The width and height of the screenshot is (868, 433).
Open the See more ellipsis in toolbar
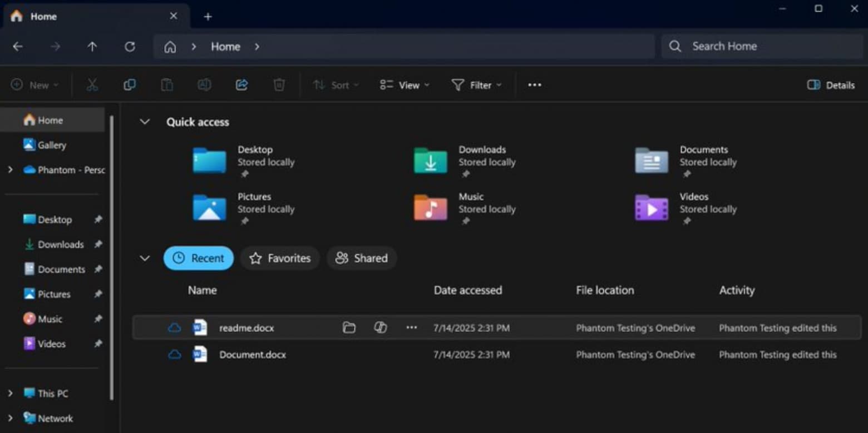(x=535, y=85)
